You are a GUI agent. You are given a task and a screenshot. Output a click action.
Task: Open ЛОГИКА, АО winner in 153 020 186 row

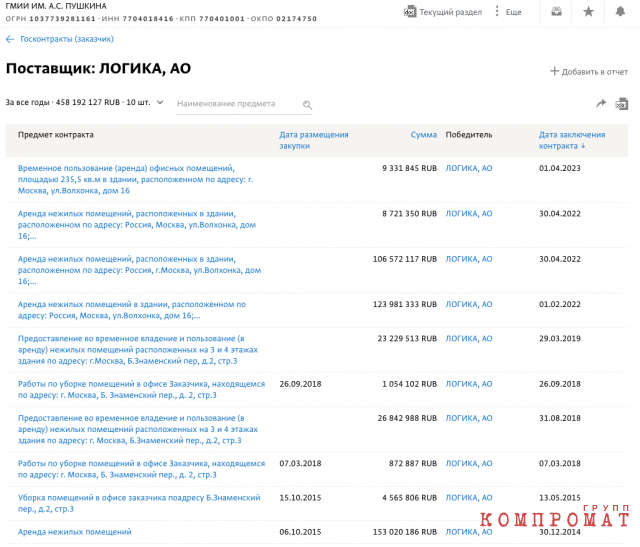(x=469, y=532)
